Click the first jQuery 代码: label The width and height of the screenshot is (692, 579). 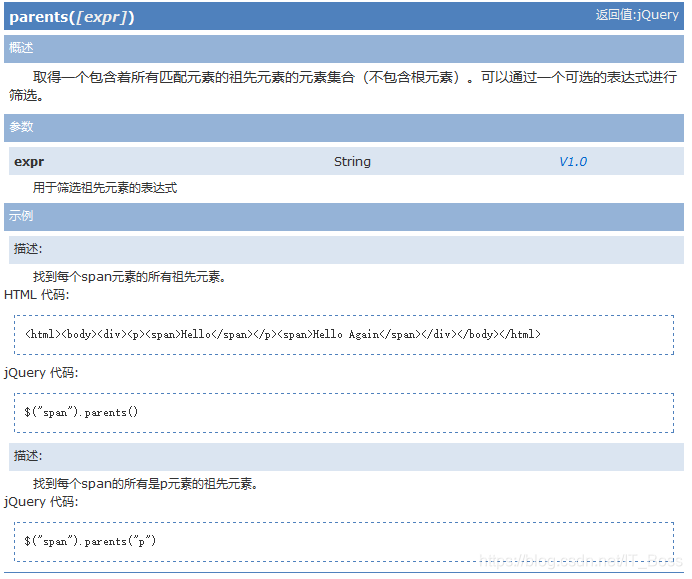coord(41,373)
